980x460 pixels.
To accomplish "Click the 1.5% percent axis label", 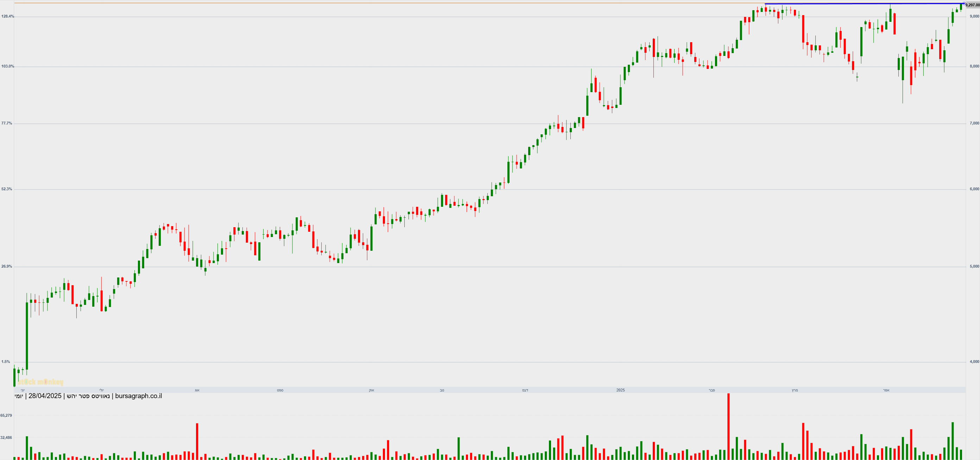I will [6, 362].
